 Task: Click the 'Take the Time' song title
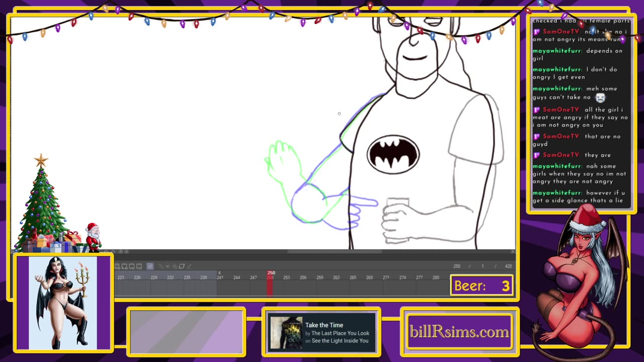324,325
